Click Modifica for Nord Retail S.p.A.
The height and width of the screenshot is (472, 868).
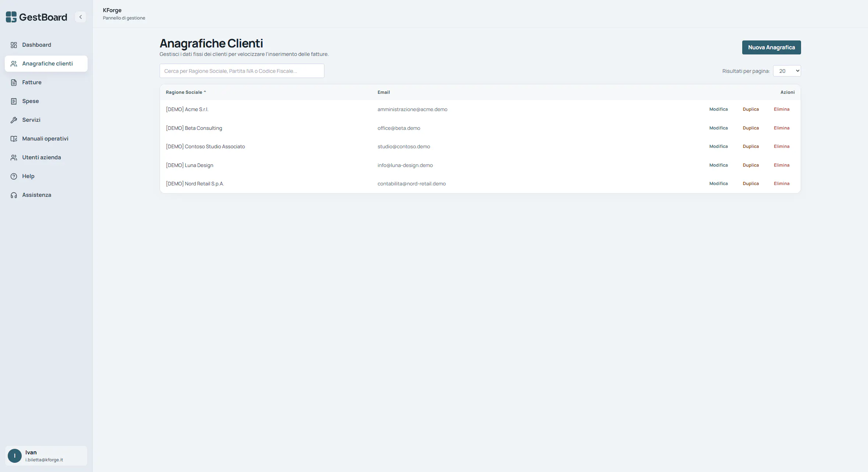(718, 184)
